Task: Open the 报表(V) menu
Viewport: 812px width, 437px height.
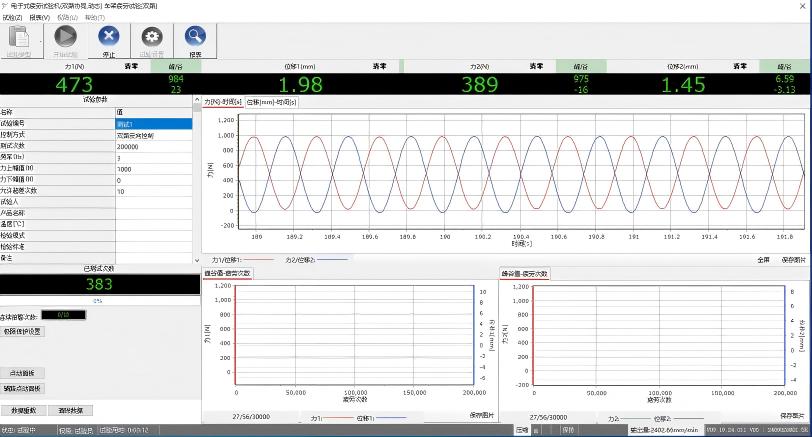Action: [40, 17]
